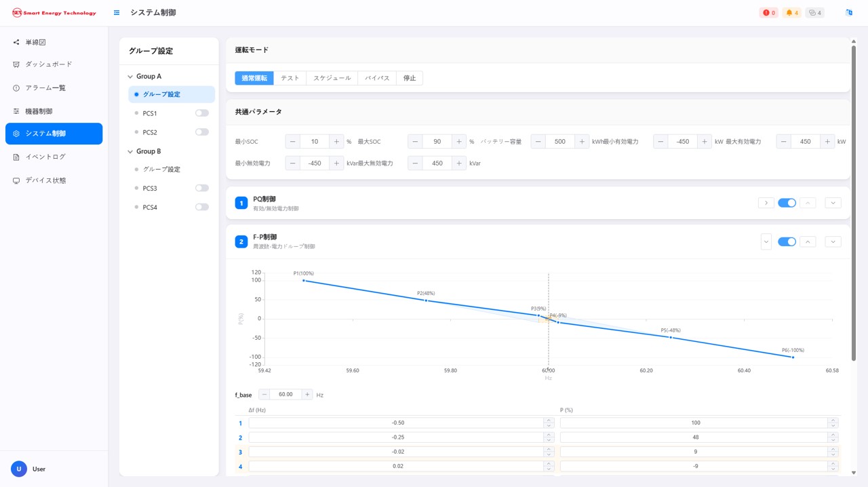Disable the PQ制御 toggle switch
Image resolution: width=868 pixels, height=487 pixels.
pyautogui.click(x=787, y=203)
